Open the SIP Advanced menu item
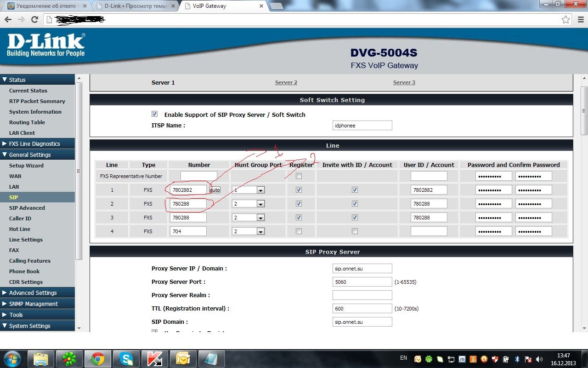 coord(27,208)
